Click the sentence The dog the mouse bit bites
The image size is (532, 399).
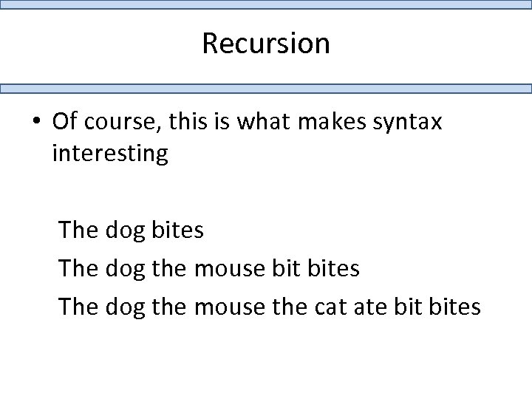click(x=209, y=267)
